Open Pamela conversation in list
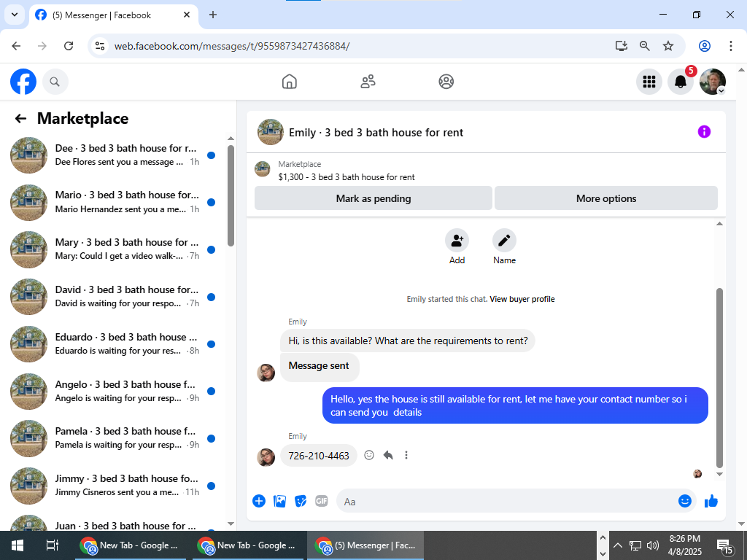This screenshot has height=560, width=747. tap(113, 438)
